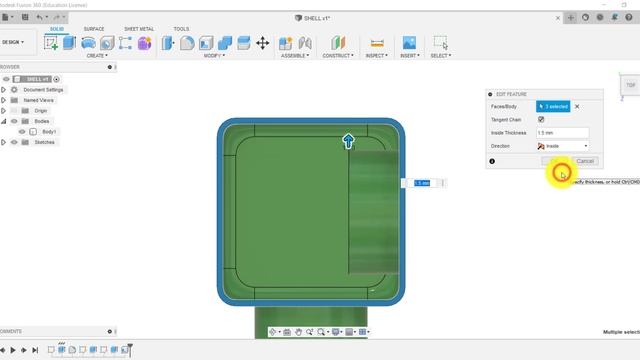Select the Rectangular Pattern tool
This screenshot has width=640, height=360.
[x=125, y=43]
